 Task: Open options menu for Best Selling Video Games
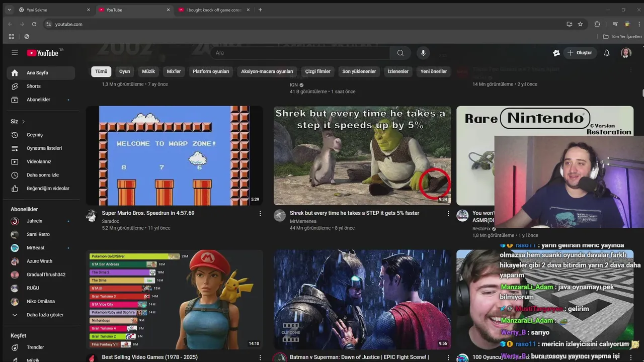pyautogui.click(x=260, y=357)
